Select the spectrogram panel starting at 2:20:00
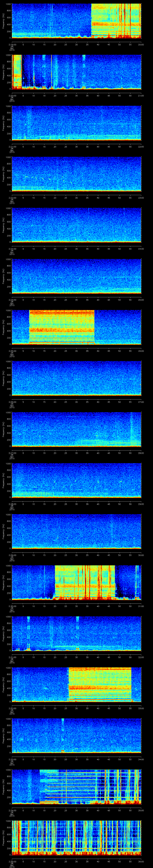Screen dimensions: 153x868 coord(77,72)
